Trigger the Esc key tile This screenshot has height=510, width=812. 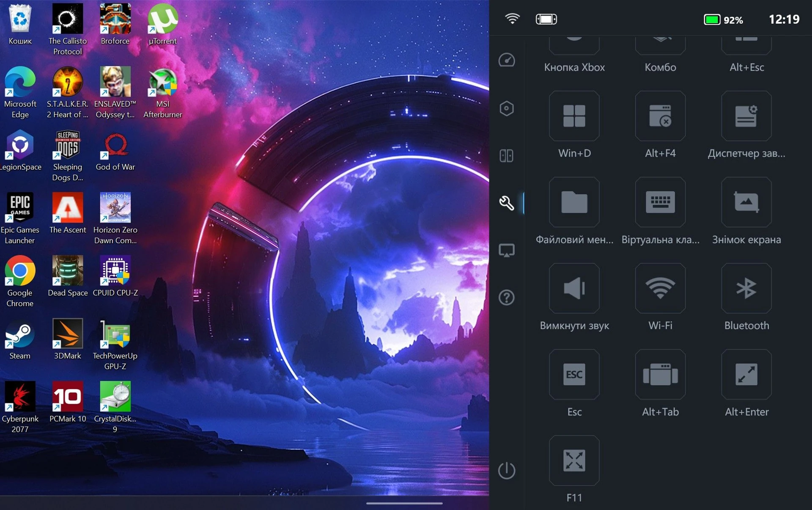click(574, 375)
